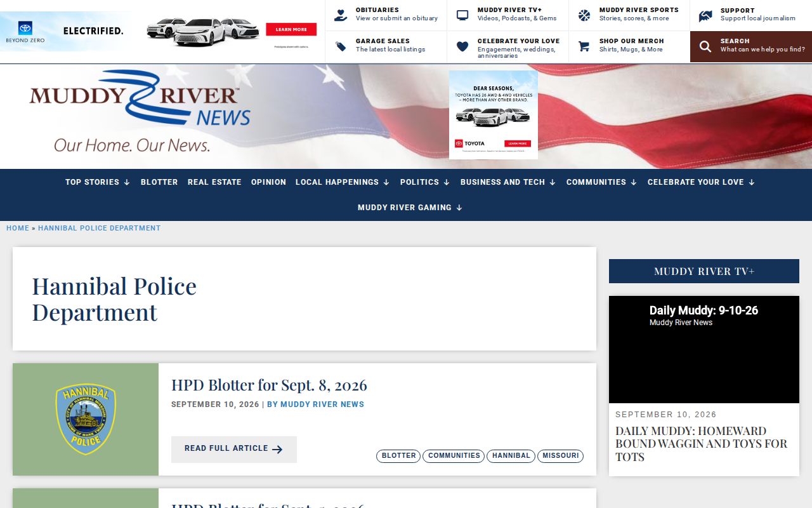Click the Garage Sales tag icon
This screenshot has height=508, width=812.
click(x=341, y=46)
